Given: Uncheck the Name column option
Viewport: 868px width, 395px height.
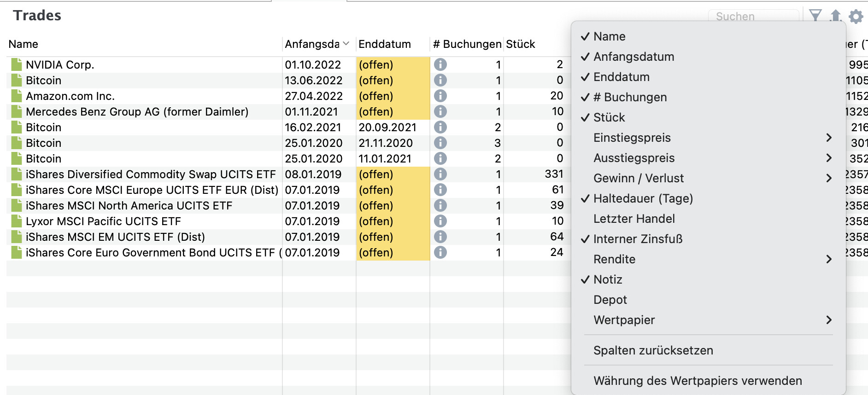Looking at the screenshot, I should pyautogui.click(x=708, y=36).
